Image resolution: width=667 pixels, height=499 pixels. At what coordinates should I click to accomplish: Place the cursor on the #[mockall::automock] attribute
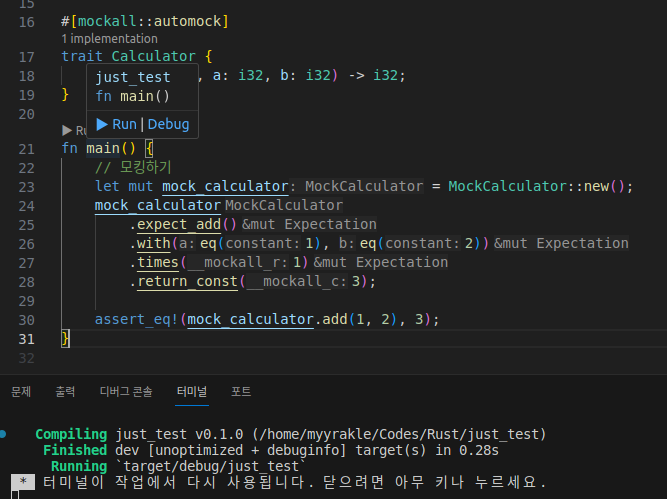click(x=145, y=21)
